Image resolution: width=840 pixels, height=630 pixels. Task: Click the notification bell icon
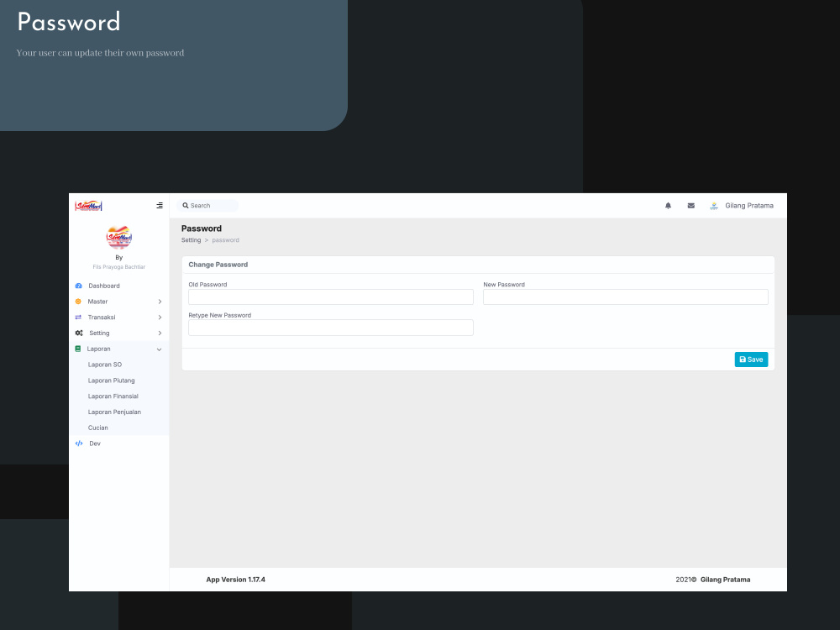[x=668, y=206]
